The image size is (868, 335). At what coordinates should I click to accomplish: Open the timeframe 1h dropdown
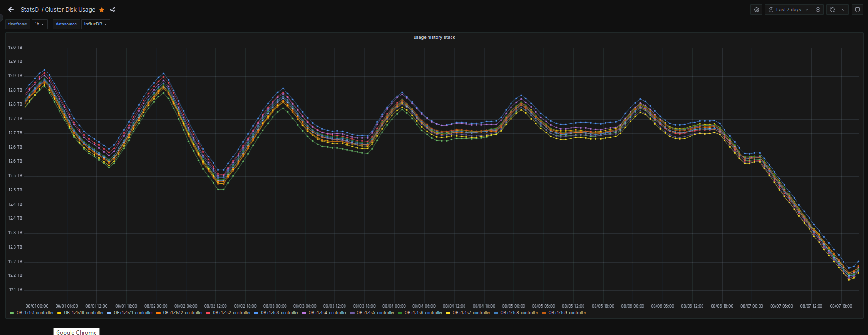(39, 24)
